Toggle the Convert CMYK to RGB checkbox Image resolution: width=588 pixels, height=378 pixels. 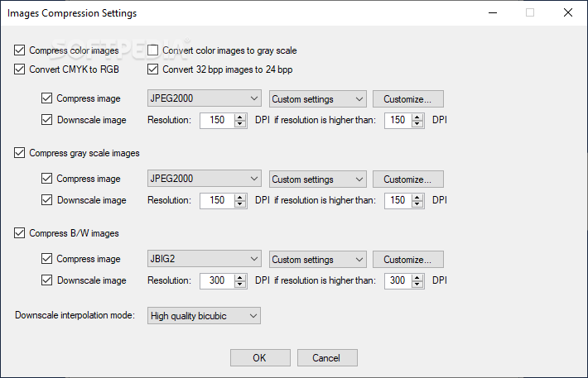(20, 69)
